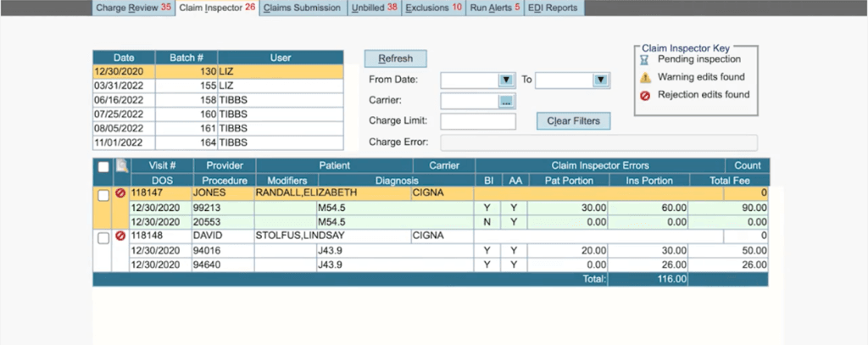The width and height of the screenshot is (868, 345).
Task: Open the Unbilled tab
Action: [x=375, y=8]
